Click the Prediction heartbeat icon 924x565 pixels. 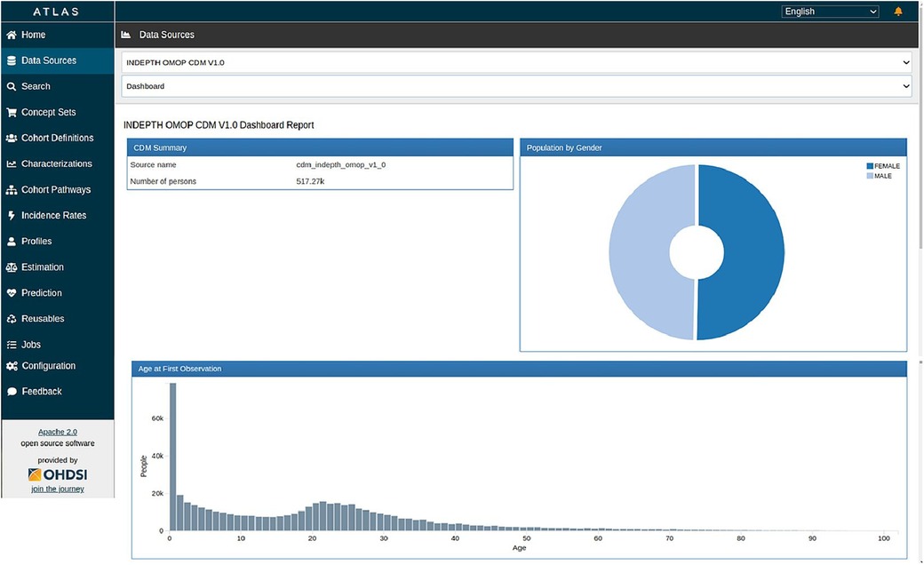tap(12, 293)
